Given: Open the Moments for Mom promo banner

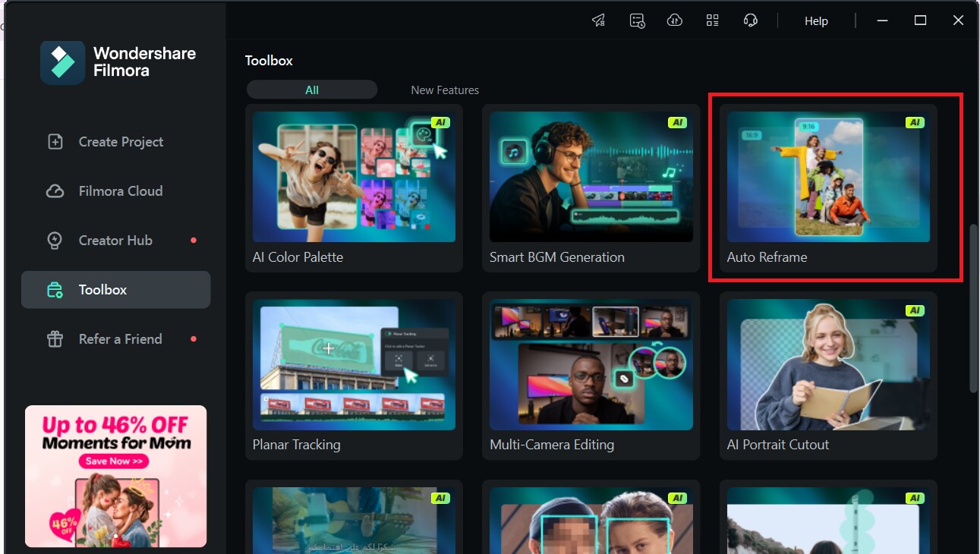Looking at the screenshot, I should point(115,476).
